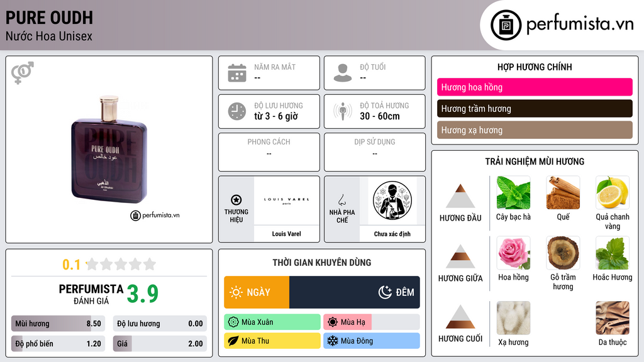This screenshot has width=644, height=362.
Task: Click the flower icon in Mùa Xuân
Action: pos(233,322)
